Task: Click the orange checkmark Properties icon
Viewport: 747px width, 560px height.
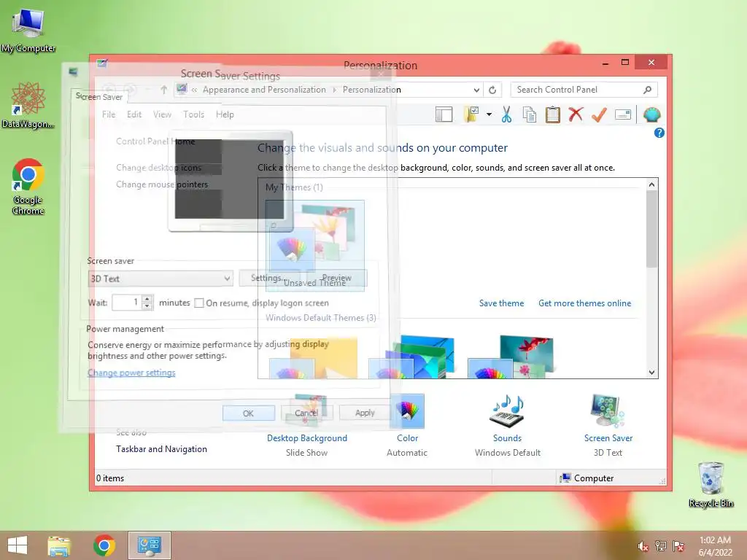Action: (x=599, y=114)
